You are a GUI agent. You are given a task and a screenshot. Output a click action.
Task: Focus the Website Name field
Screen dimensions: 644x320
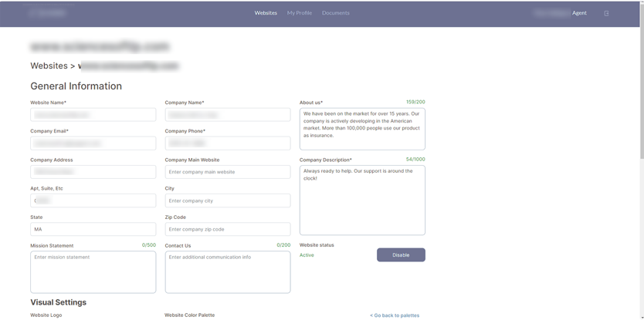pyautogui.click(x=93, y=115)
